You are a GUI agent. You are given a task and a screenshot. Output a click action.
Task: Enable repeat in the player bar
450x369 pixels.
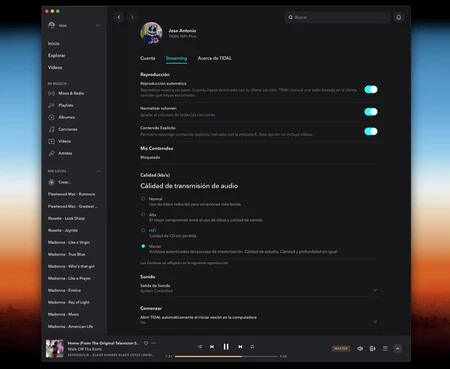click(252, 347)
